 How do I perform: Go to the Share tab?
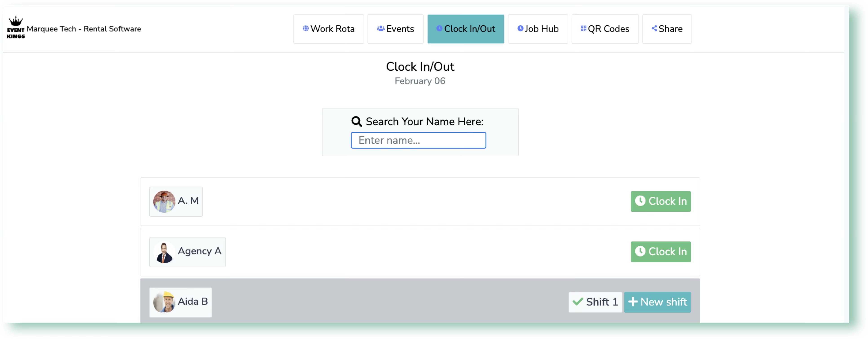point(667,29)
